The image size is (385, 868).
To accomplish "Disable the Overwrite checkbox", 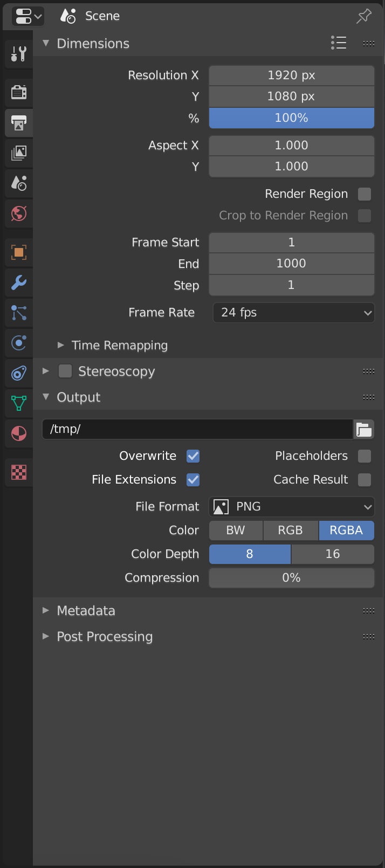I will [193, 456].
